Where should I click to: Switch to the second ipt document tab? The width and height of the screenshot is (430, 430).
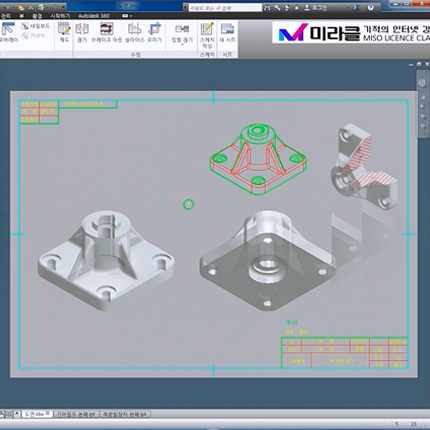click(x=77, y=414)
